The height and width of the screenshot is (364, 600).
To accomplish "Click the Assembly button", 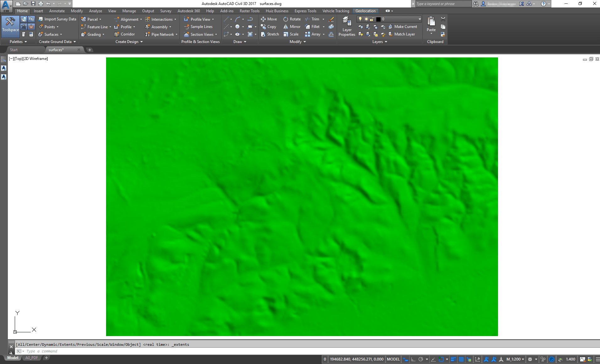I will [158, 27].
